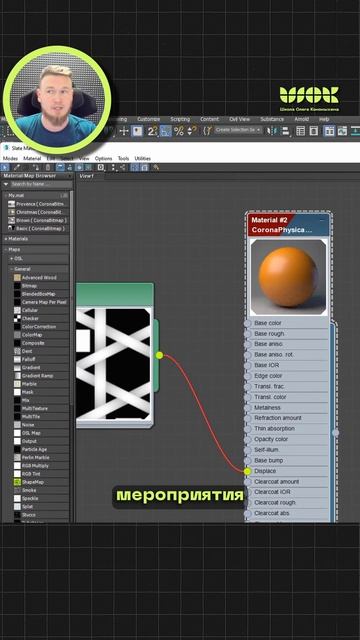Click the Delete Selected trash icon
The height and width of the screenshot is (640, 360).
47,167
